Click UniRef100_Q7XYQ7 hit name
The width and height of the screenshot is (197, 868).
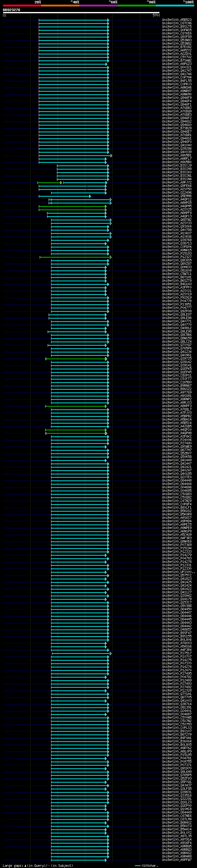pyautogui.click(x=177, y=345)
